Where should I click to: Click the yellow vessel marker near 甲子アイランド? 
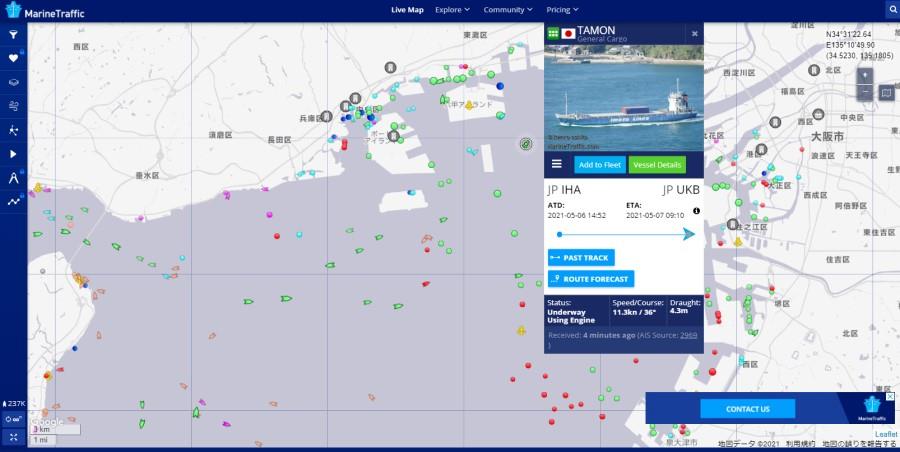point(469,105)
